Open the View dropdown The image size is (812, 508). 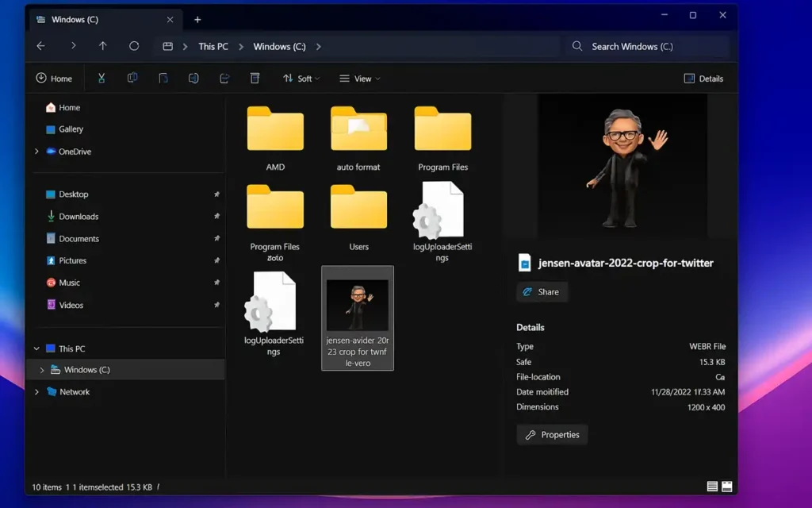[x=359, y=78]
